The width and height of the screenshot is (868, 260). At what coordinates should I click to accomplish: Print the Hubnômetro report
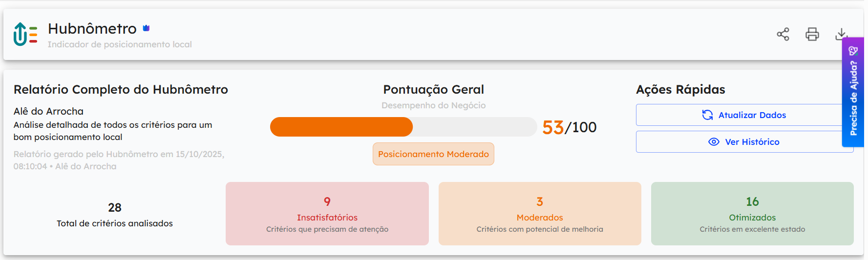click(x=812, y=34)
